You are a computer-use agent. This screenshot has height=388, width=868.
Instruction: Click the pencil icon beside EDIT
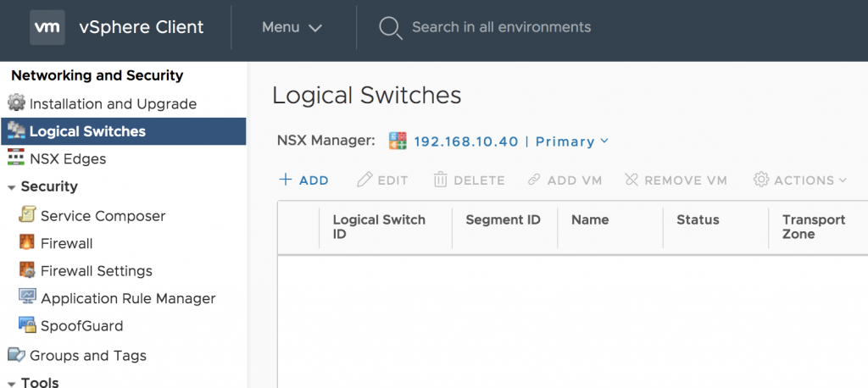coord(364,180)
